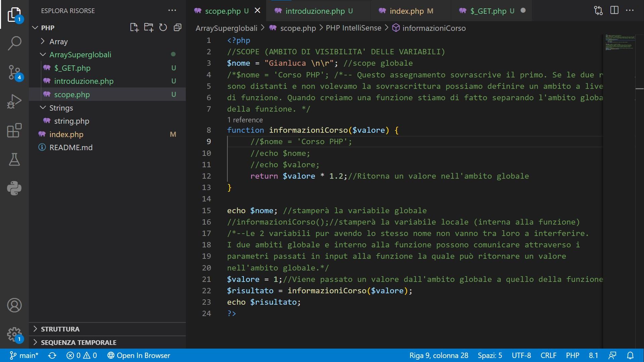This screenshot has width=644, height=362.
Task: Go to line via Riga 9, colonna 28
Action: click(438, 355)
